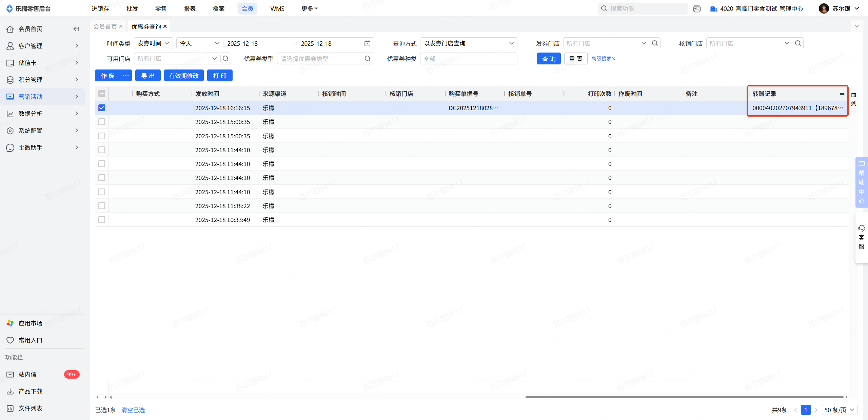Open the 报表 top menu
Image resolution: width=868 pixels, height=420 pixels.
coord(190,8)
